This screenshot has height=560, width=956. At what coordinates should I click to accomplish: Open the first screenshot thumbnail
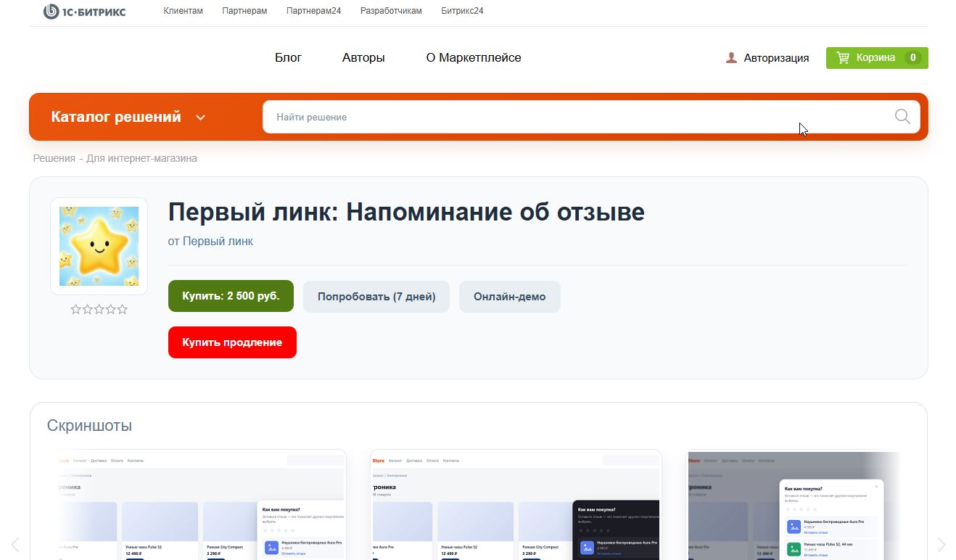point(202,505)
